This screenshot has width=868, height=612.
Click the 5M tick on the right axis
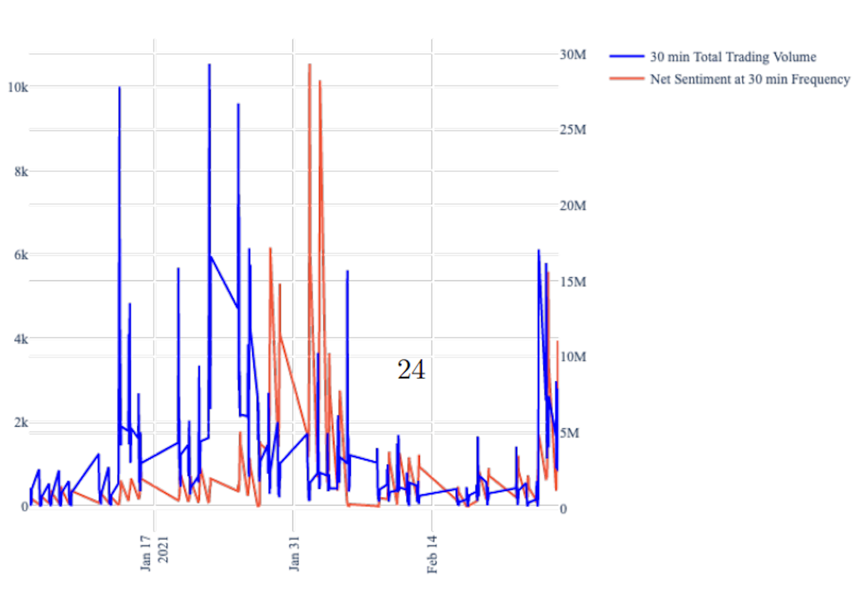(569, 433)
